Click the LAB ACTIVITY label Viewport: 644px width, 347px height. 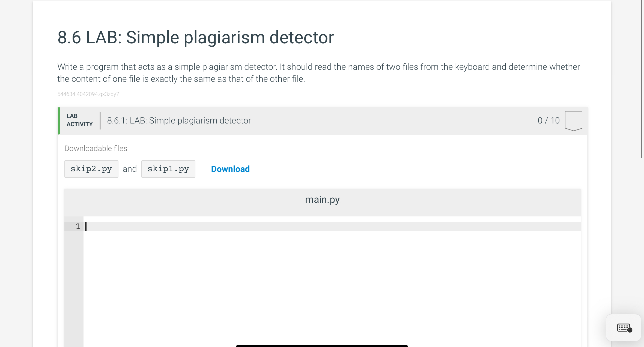pos(79,120)
